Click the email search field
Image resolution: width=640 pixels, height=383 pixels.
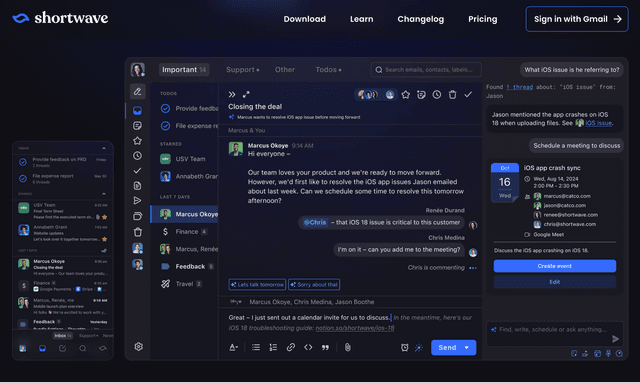(x=426, y=70)
